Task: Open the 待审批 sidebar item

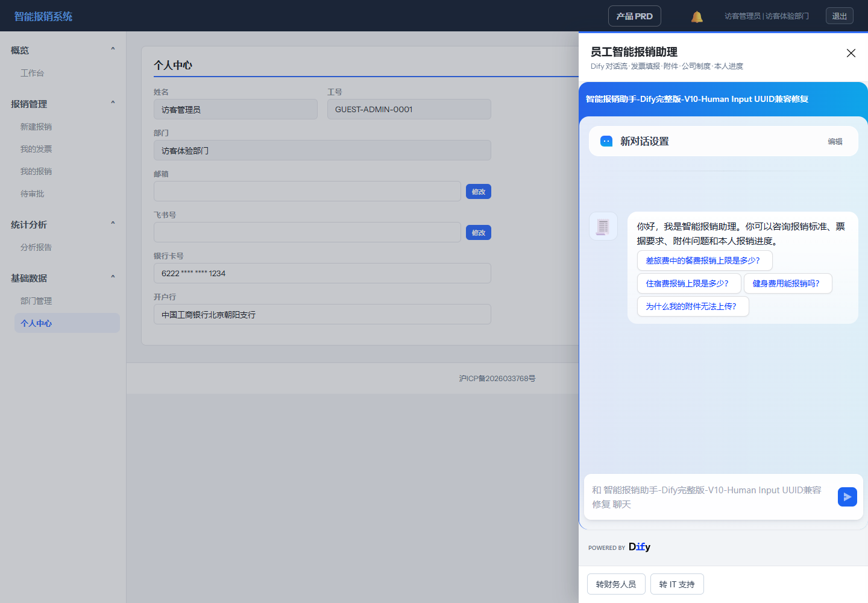Action: (67, 194)
